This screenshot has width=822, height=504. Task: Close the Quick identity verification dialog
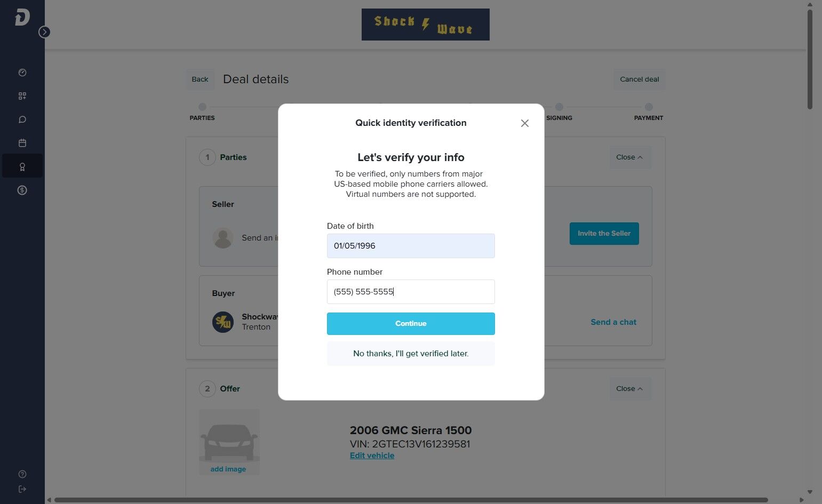[525, 123]
